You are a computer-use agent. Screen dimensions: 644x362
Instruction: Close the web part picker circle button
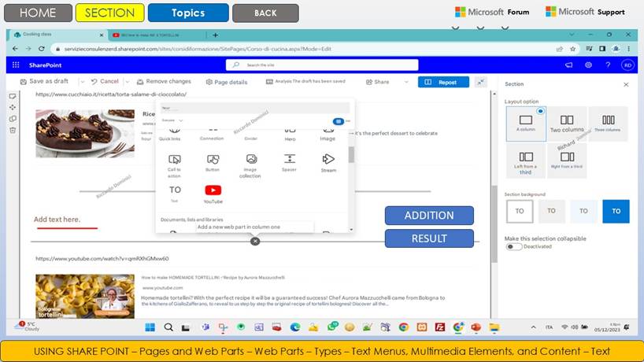click(x=255, y=242)
